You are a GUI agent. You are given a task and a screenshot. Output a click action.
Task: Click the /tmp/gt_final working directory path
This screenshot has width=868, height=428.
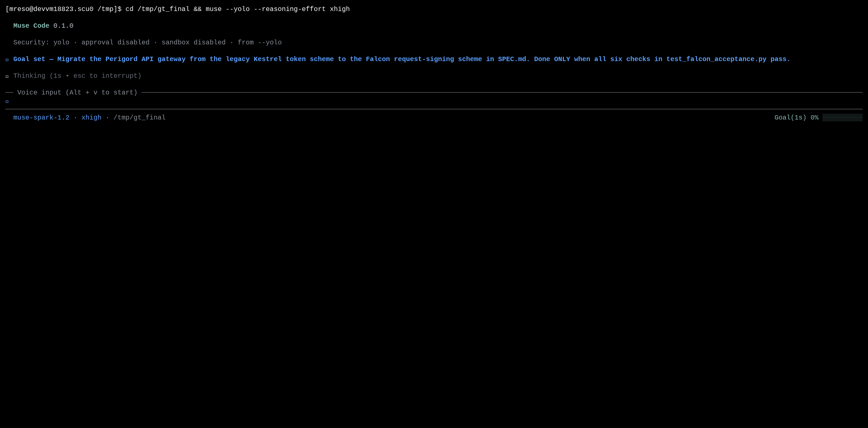coord(140,118)
